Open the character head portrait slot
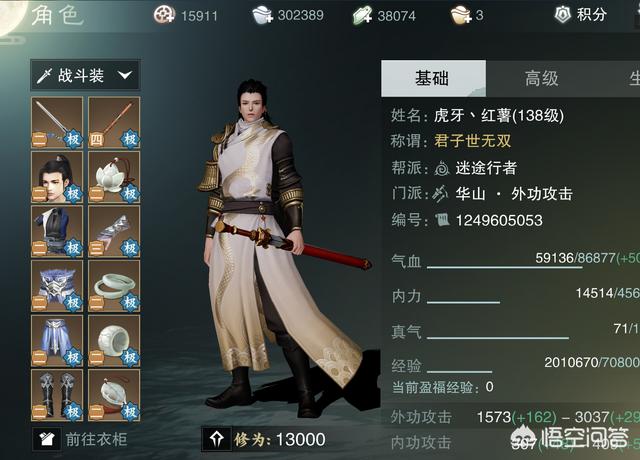 pos(57,177)
